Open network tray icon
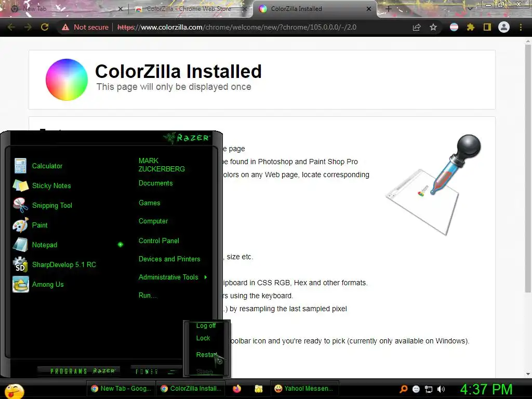Image resolution: width=532 pixels, height=399 pixels. (x=429, y=389)
